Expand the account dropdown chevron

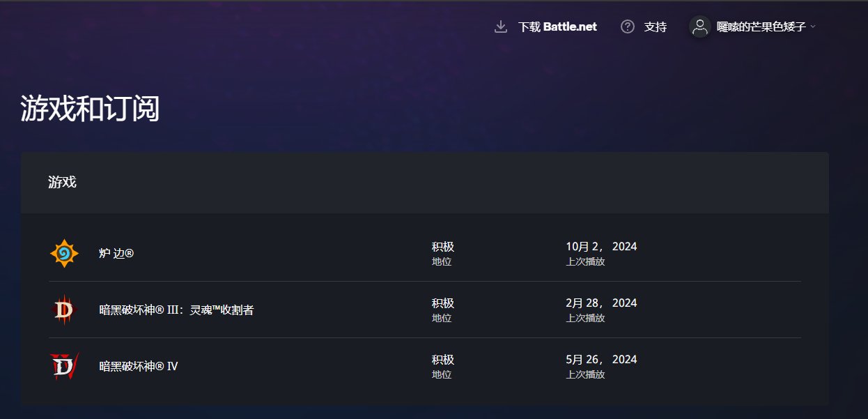pyautogui.click(x=813, y=27)
